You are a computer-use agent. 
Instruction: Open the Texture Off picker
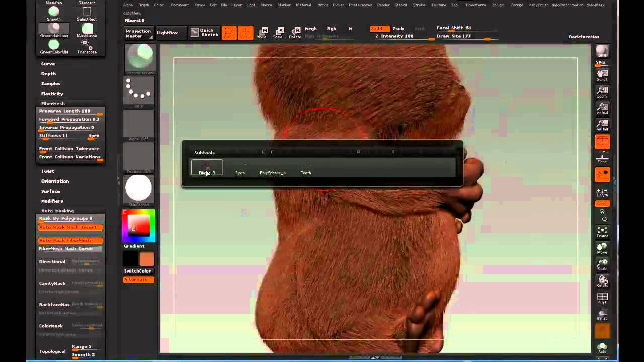[139, 158]
